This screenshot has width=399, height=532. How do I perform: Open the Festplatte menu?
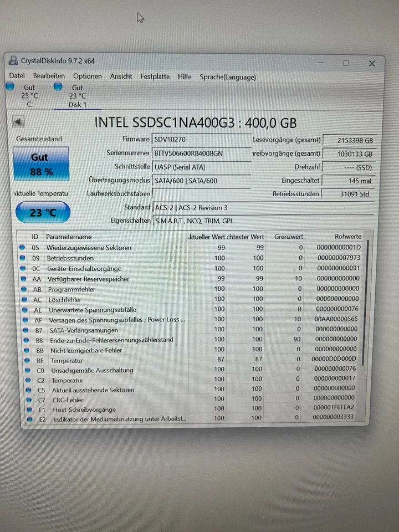coord(155,76)
